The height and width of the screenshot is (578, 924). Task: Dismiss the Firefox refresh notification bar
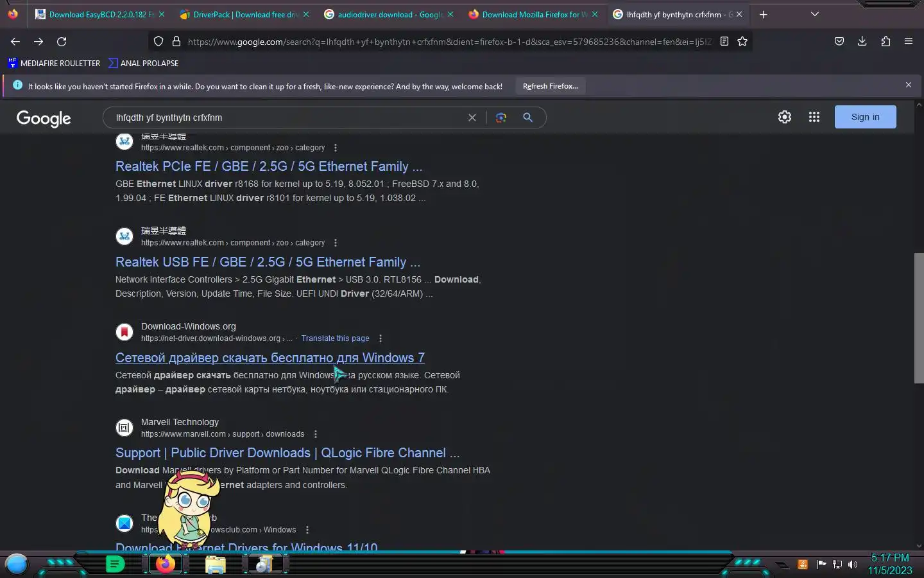[909, 85]
